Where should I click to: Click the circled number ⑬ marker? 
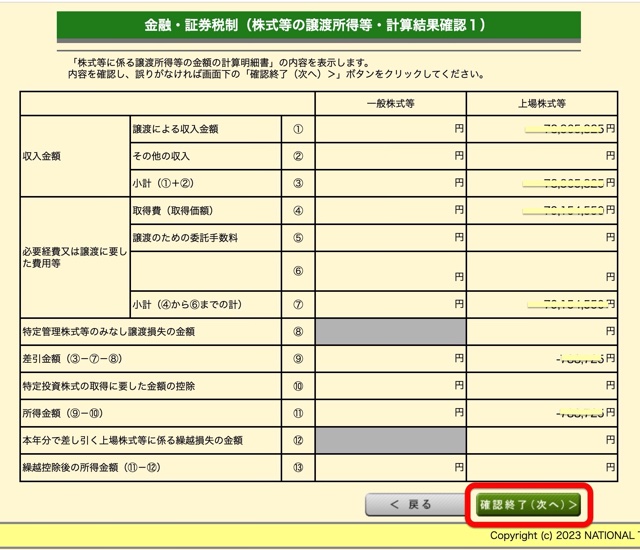(x=297, y=466)
